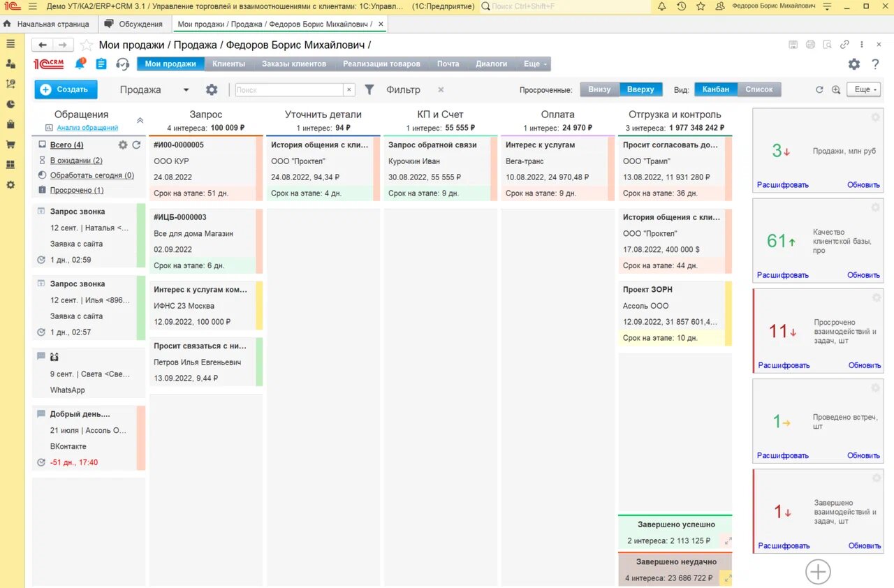The height and width of the screenshot is (588, 894).
Task: Switch to Начальная страница tab
Action: (49, 24)
